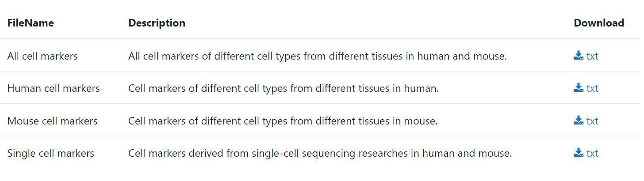Screen dimensions: 644x181
Task: Click description of All cell markers row
Action: (318, 56)
